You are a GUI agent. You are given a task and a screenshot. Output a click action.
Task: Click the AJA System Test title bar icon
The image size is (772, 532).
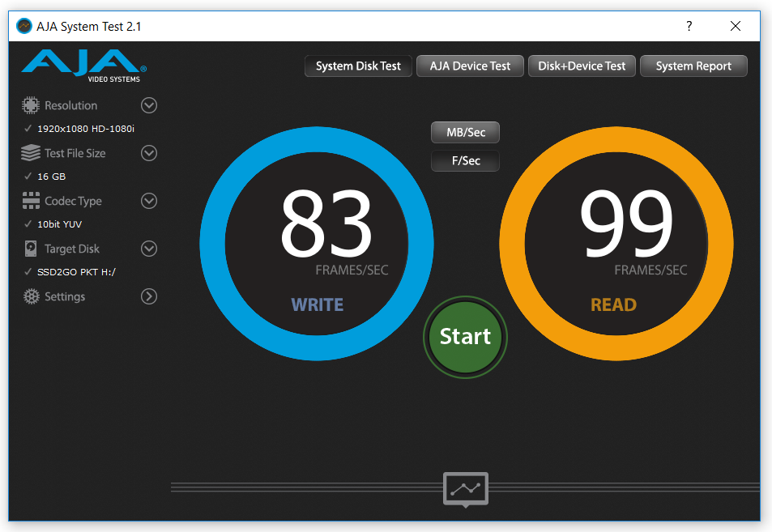(24, 26)
